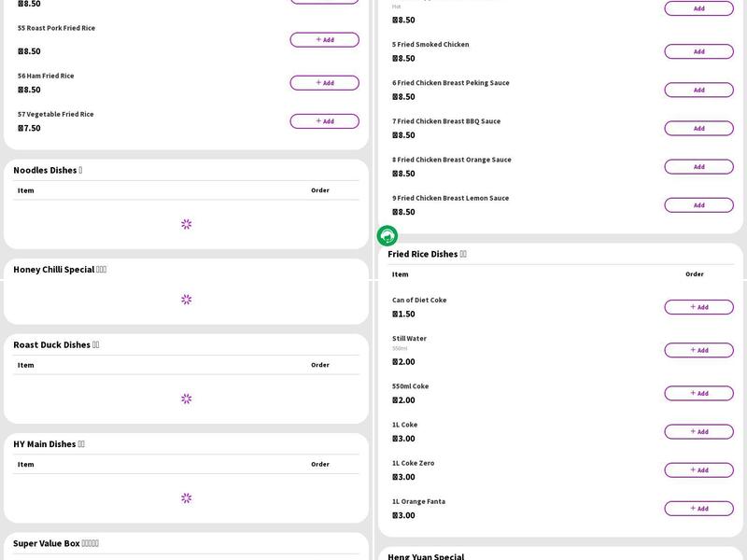The image size is (747, 560).
Task: Add Fried Chicken Breast BBQ Sauce
Action: pyautogui.click(x=698, y=128)
